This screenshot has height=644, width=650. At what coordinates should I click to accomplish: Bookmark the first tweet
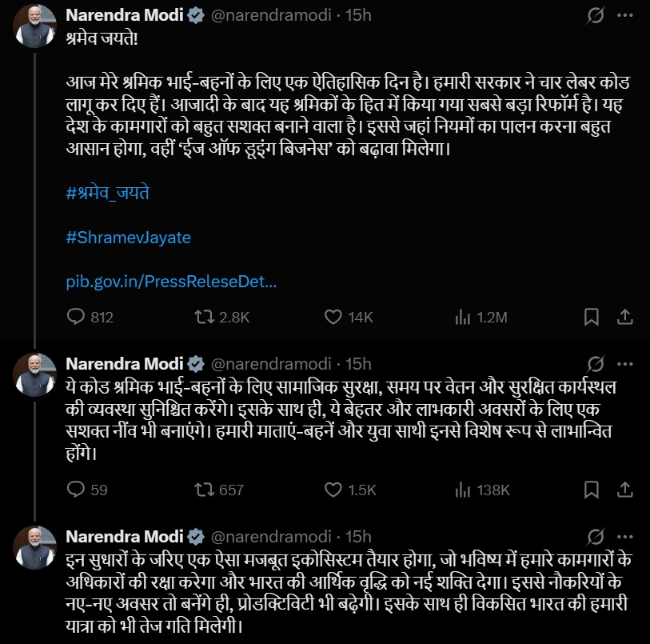[591, 318]
